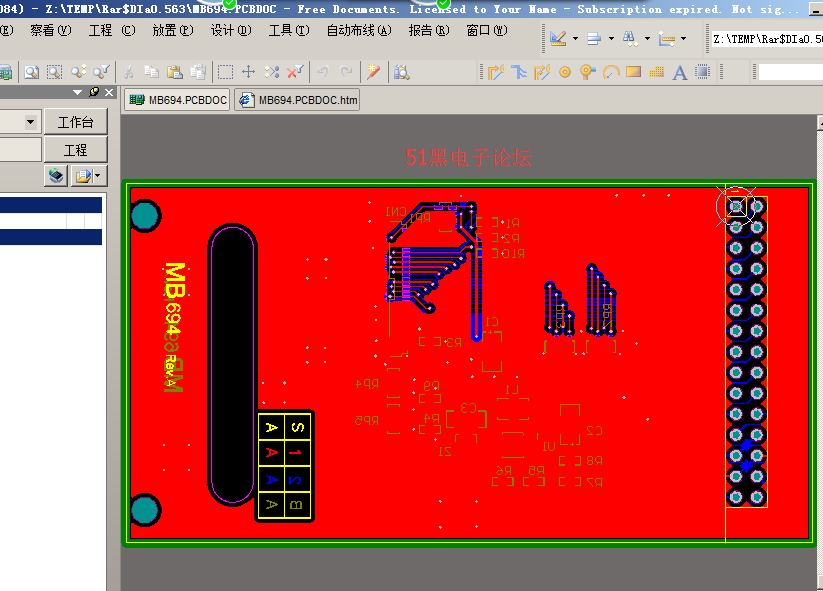Click the zoom selected objects icon

pos(79,72)
